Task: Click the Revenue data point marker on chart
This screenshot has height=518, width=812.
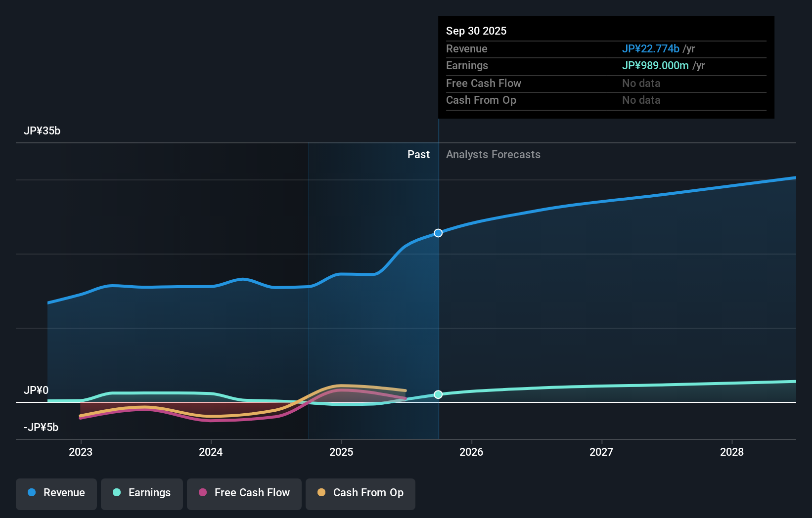Action: 438,233
